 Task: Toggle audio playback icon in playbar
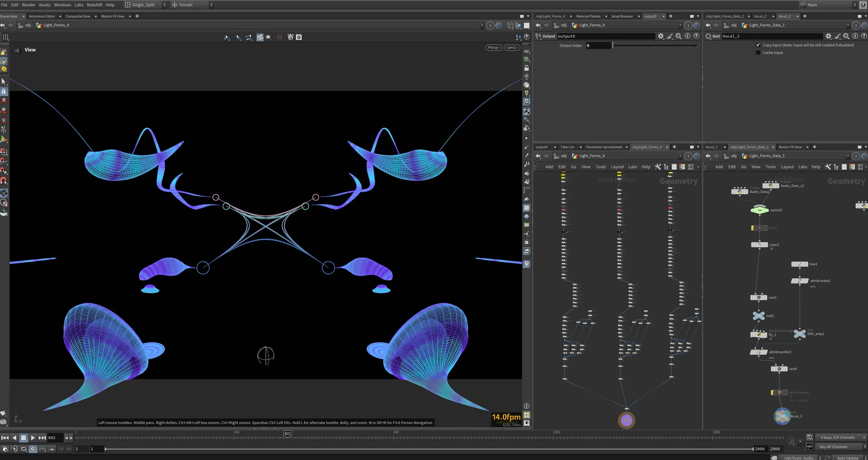(x=14, y=449)
